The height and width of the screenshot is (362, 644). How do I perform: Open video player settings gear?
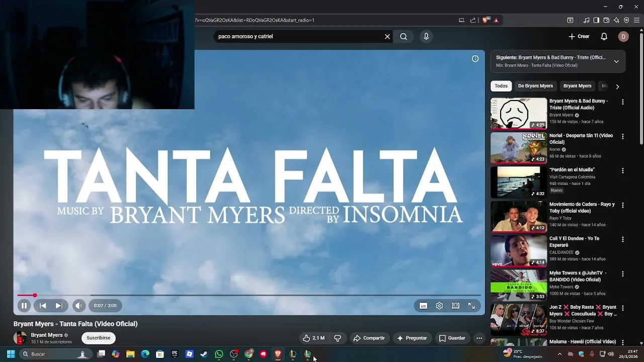click(439, 306)
